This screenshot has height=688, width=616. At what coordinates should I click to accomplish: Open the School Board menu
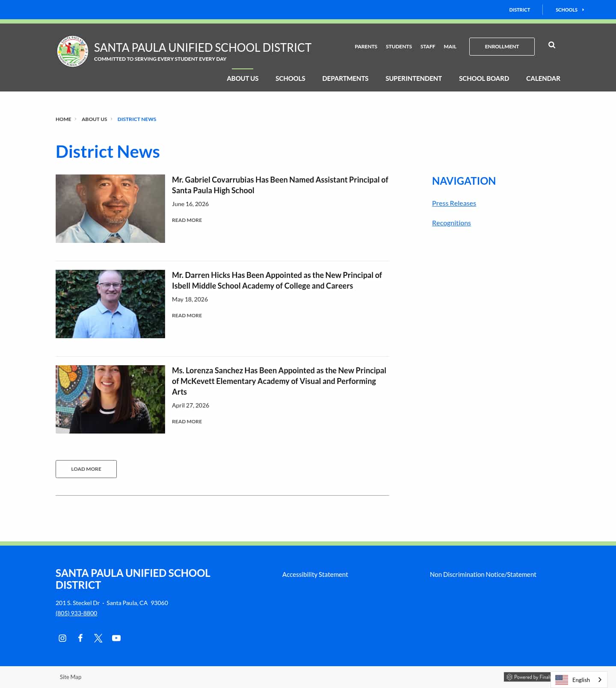click(x=484, y=78)
